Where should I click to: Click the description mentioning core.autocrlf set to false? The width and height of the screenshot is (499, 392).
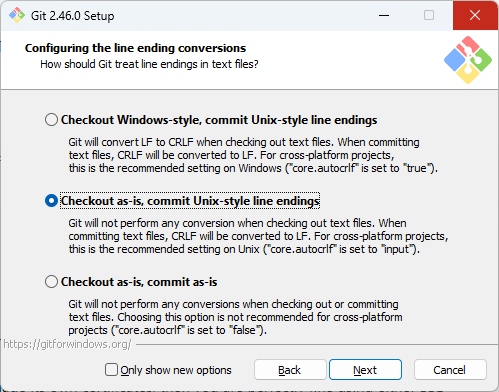tap(235, 317)
